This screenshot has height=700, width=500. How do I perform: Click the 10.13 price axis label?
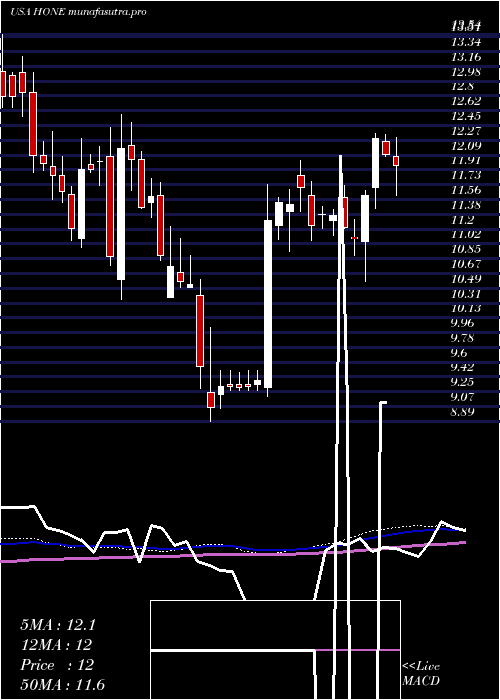[x=466, y=308]
